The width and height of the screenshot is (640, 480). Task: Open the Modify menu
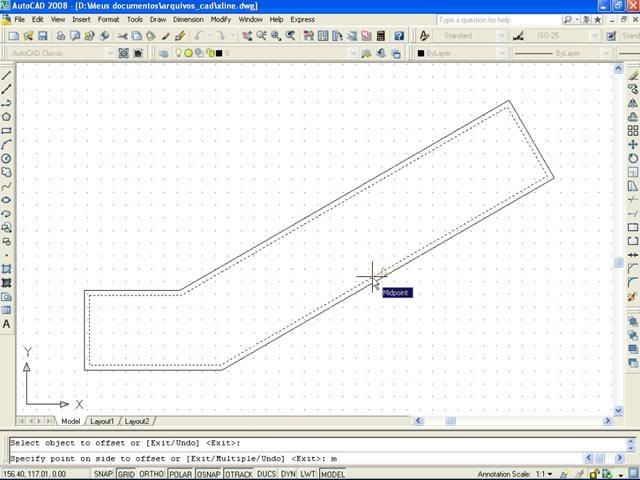click(221, 20)
